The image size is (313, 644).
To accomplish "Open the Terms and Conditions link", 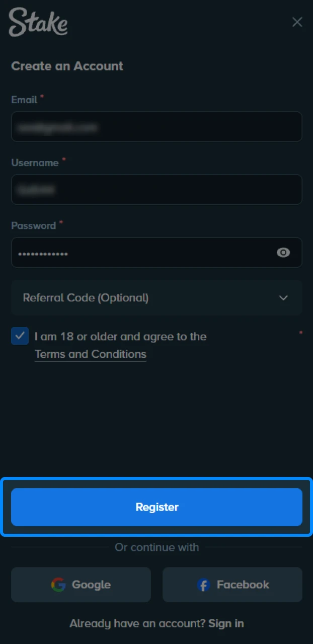I will click(90, 354).
